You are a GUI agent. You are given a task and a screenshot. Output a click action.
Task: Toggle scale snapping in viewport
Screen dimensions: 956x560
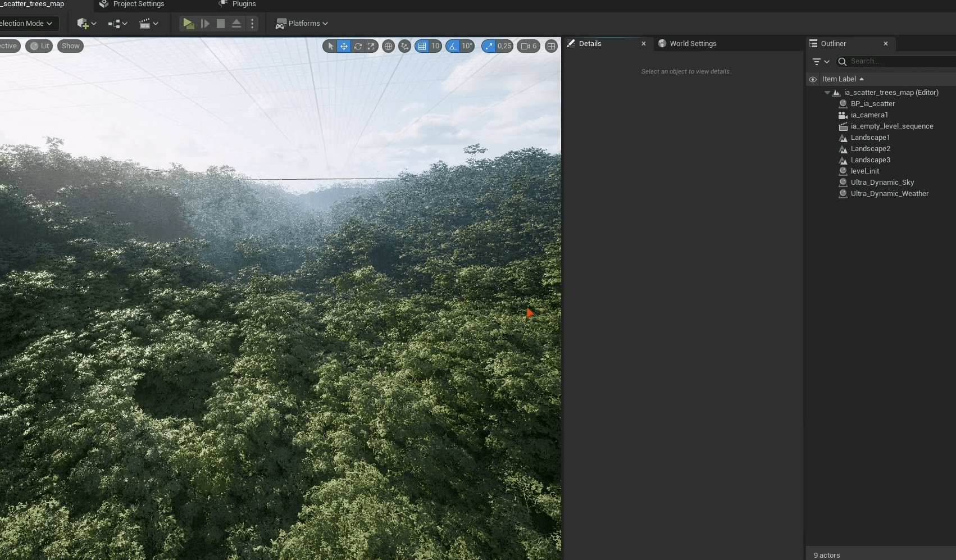[x=489, y=46]
